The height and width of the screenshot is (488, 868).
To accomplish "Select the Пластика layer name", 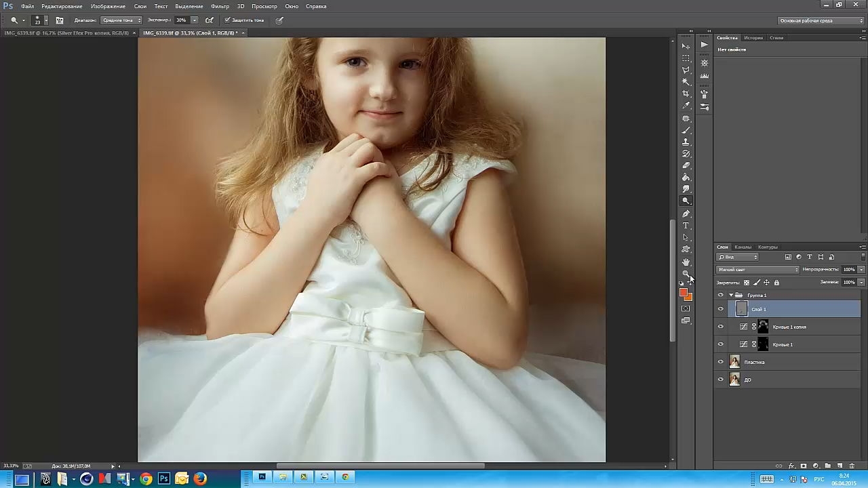I will click(x=755, y=363).
